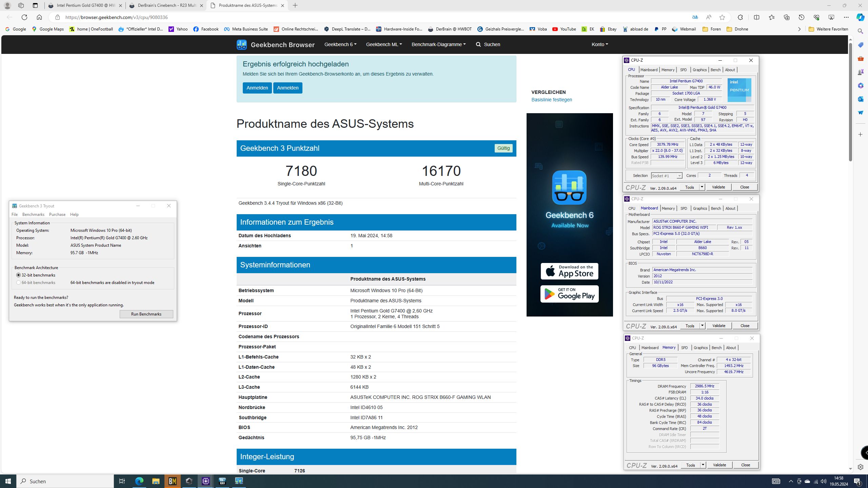Open the browser history icon
The height and width of the screenshot is (488, 868).
(802, 17)
